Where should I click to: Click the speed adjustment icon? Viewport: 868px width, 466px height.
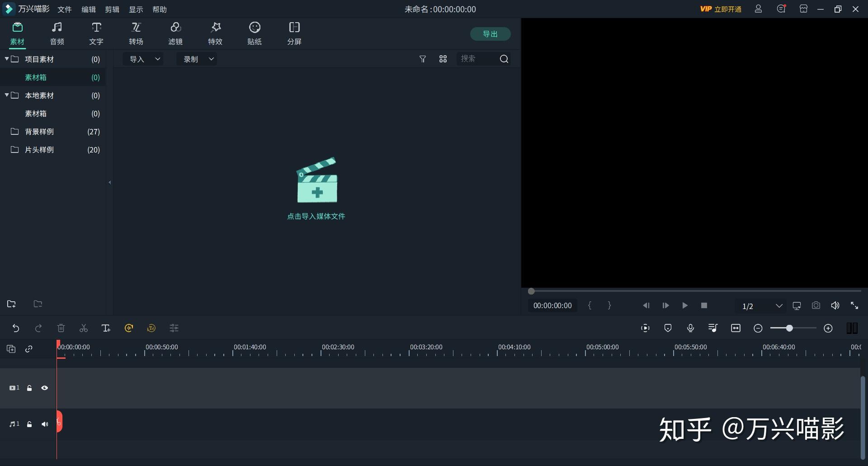pos(129,328)
